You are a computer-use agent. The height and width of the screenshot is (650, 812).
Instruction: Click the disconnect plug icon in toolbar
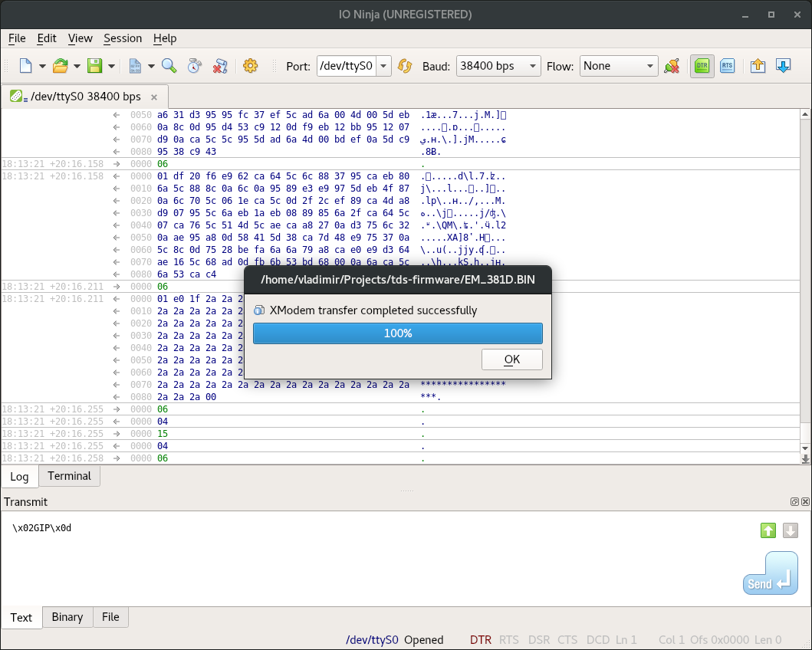click(672, 66)
